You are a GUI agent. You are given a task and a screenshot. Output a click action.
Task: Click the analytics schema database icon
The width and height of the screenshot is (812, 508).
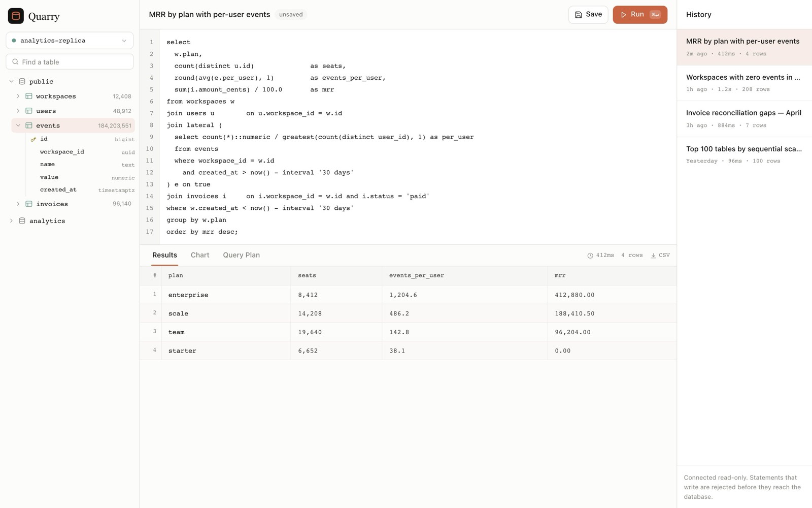coord(22,221)
